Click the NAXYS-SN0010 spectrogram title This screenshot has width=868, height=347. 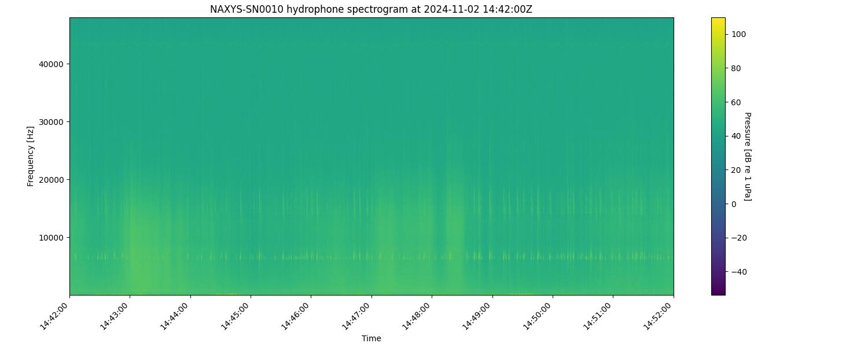pyautogui.click(x=371, y=9)
